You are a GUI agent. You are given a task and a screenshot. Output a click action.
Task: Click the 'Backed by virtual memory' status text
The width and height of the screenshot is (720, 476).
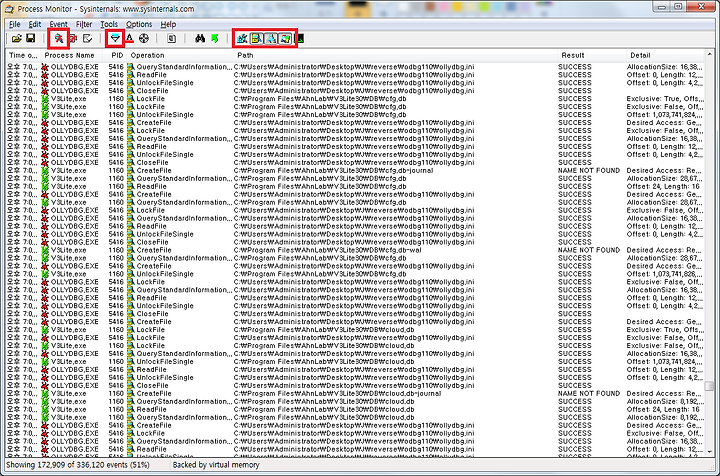click(216, 465)
